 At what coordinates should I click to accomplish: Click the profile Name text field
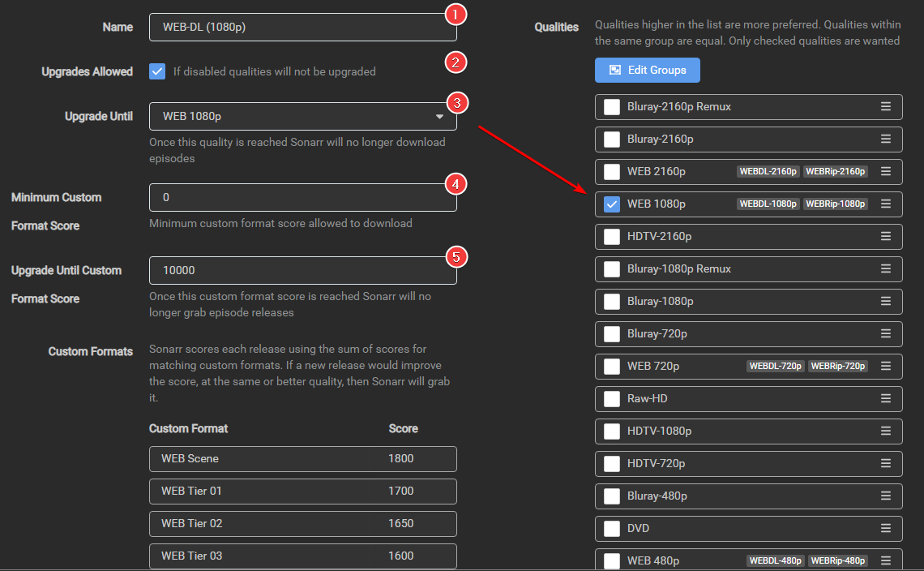[x=302, y=27]
